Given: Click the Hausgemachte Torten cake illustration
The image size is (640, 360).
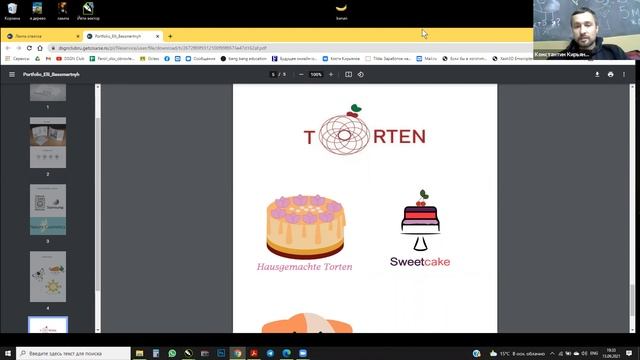Looking at the screenshot, I should pyautogui.click(x=305, y=227).
